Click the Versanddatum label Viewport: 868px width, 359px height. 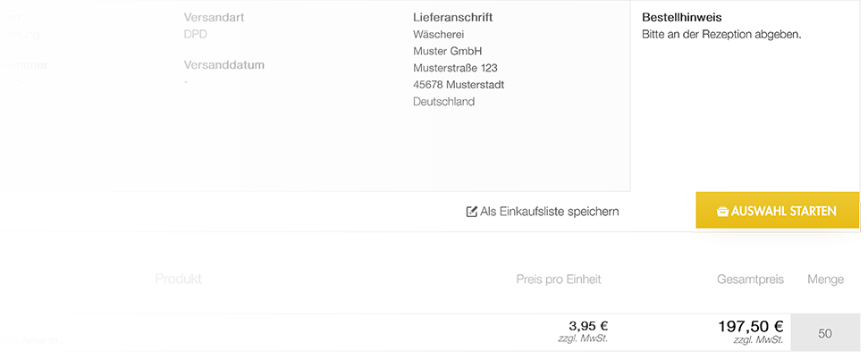(x=224, y=64)
